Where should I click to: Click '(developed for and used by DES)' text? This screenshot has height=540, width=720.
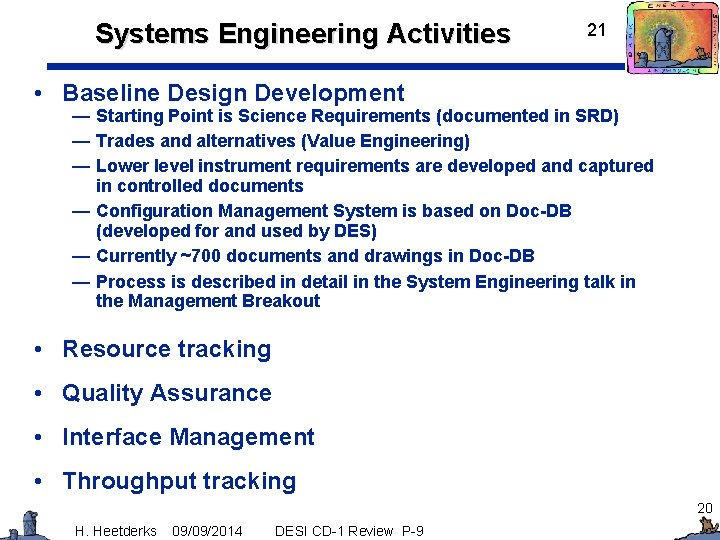(x=236, y=231)
